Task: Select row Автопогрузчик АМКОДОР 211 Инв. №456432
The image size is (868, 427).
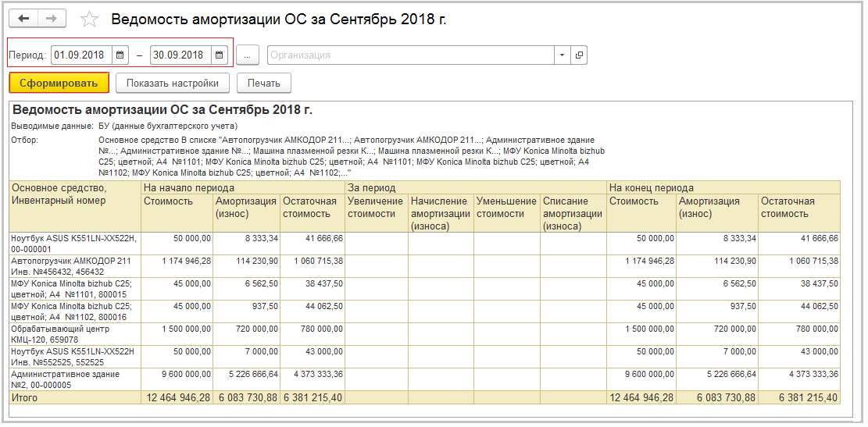Action: (x=424, y=266)
